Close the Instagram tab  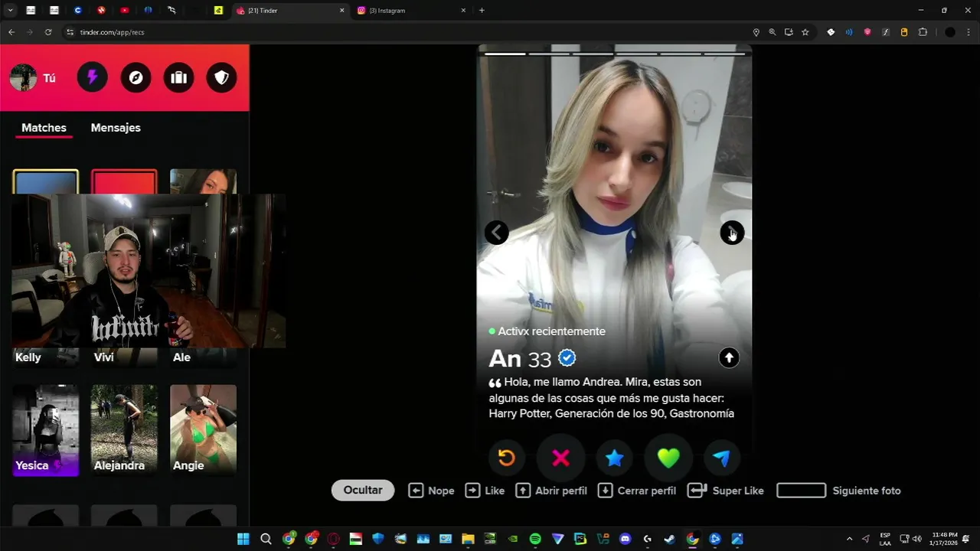point(463,11)
